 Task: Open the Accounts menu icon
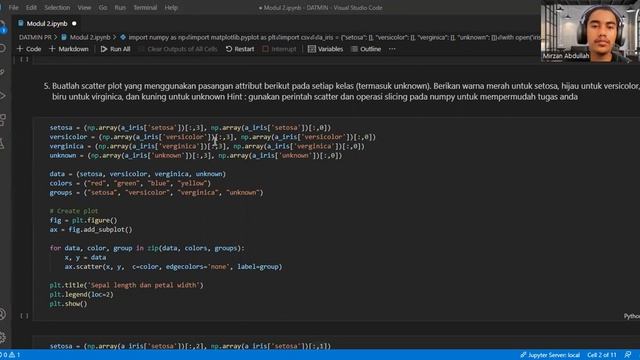point(3,314)
